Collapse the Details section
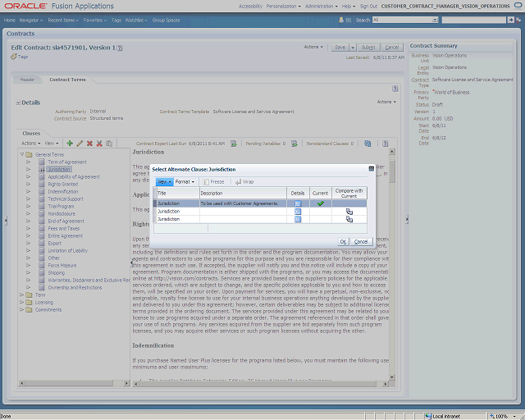Screen dimensions: 525x420 [x=18, y=103]
